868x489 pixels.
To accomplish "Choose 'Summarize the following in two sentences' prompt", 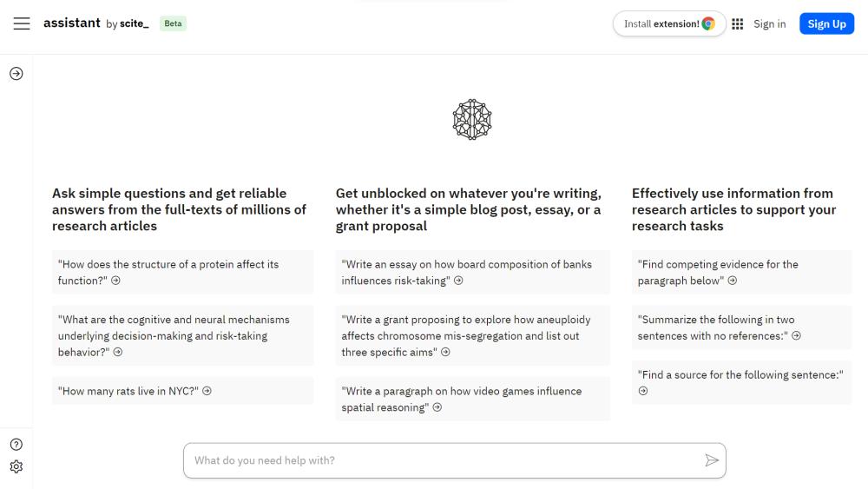I will pos(741,327).
